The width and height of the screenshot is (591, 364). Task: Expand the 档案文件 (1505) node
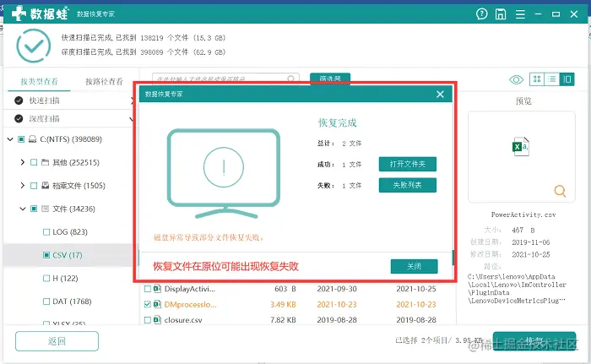(23, 186)
